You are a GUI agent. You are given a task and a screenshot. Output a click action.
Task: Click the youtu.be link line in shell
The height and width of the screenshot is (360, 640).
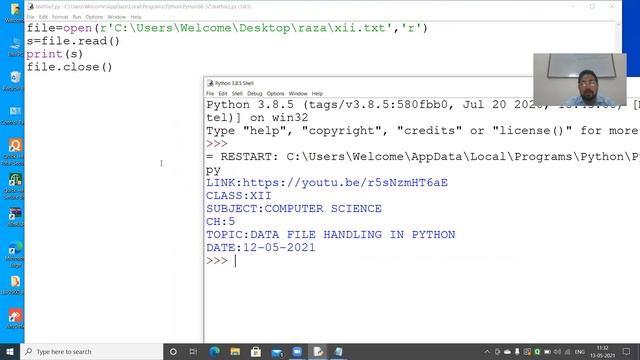pos(327,182)
